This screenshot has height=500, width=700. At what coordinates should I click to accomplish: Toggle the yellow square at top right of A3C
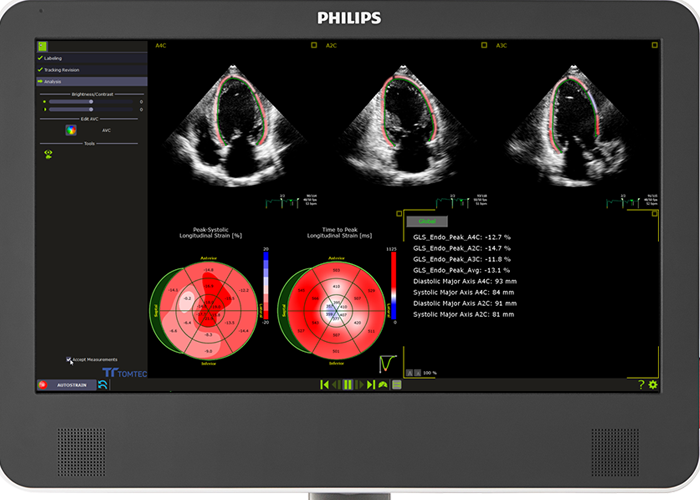pyautogui.click(x=652, y=46)
